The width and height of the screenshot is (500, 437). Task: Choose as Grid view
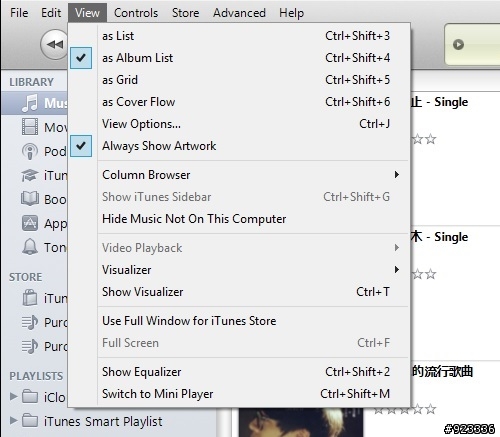pyautogui.click(x=246, y=80)
